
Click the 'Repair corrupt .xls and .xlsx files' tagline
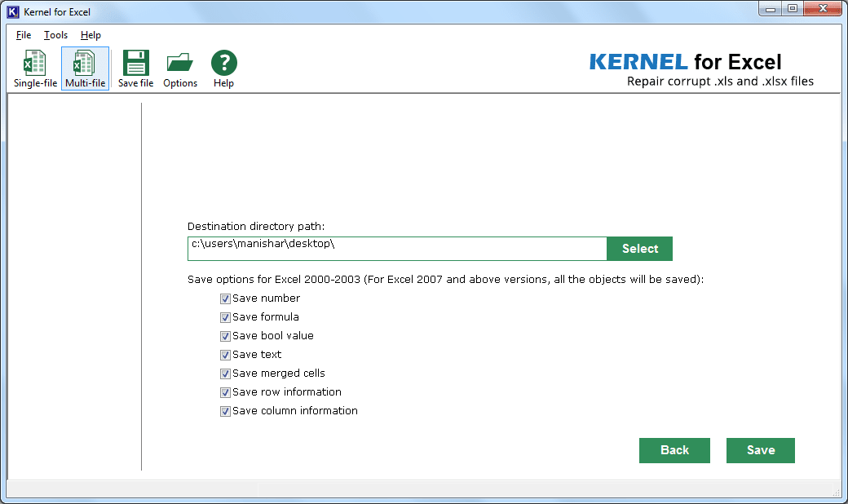720,81
